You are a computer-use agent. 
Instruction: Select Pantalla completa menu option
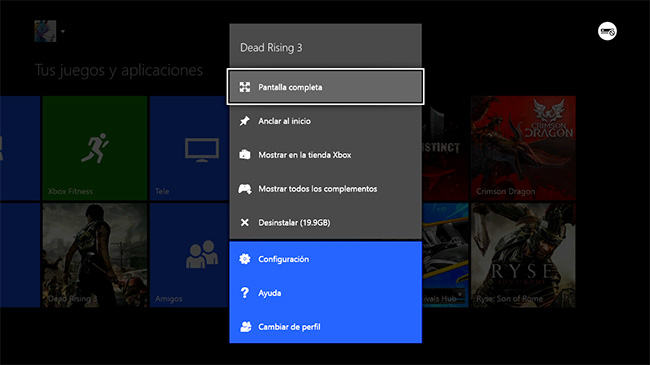[325, 87]
